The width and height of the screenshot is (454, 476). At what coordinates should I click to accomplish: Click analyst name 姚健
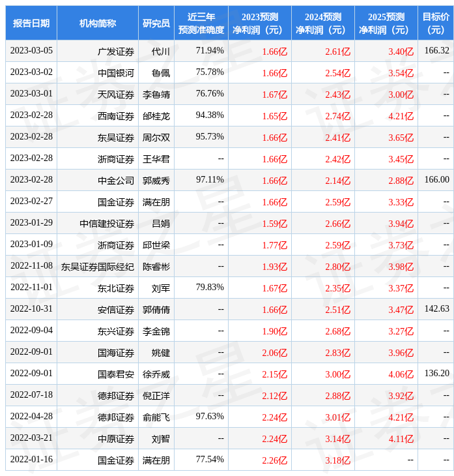tap(161, 353)
